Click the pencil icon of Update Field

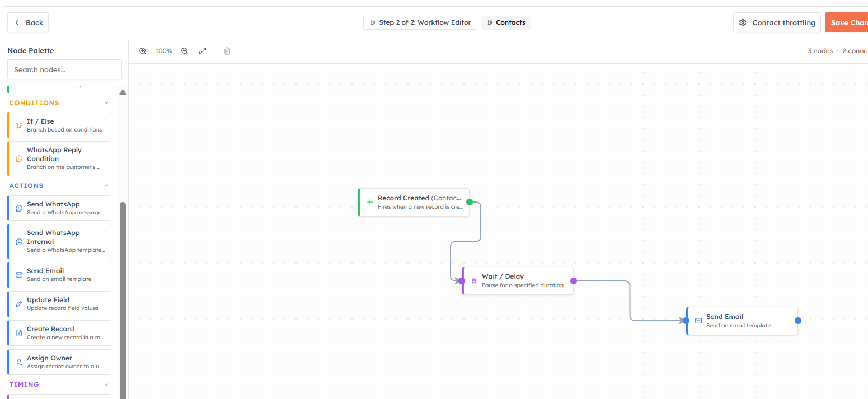(19, 304)
